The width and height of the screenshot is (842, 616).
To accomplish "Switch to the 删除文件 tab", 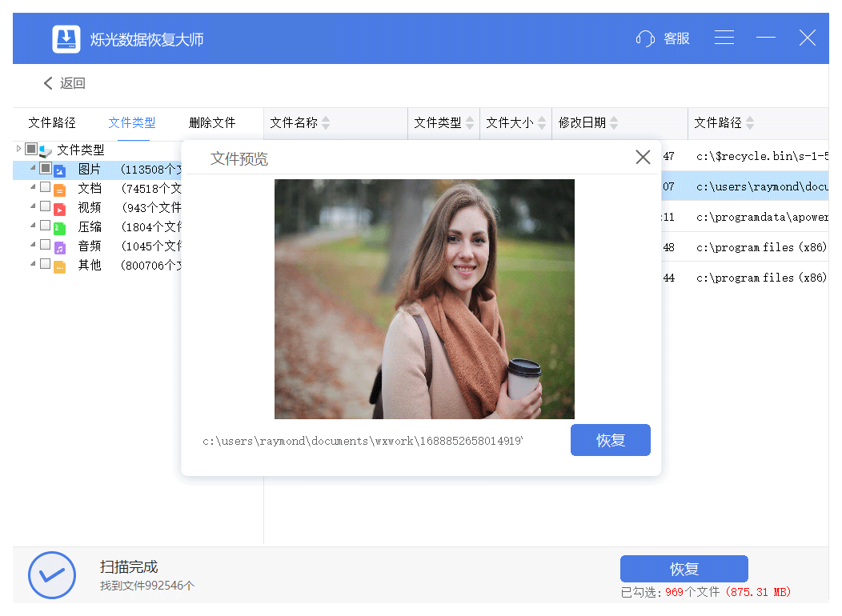I will (212, 123).
